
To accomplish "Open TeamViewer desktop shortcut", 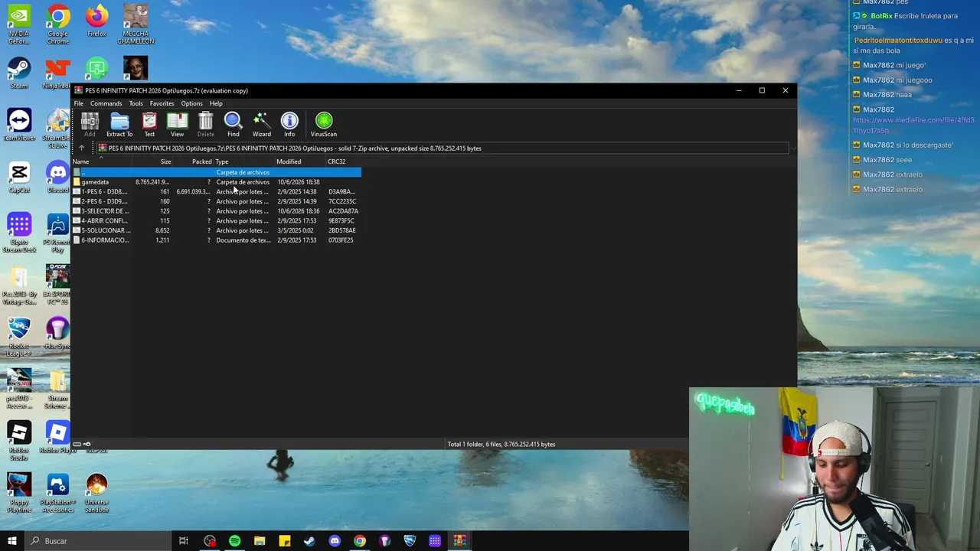I will point(19,125).
